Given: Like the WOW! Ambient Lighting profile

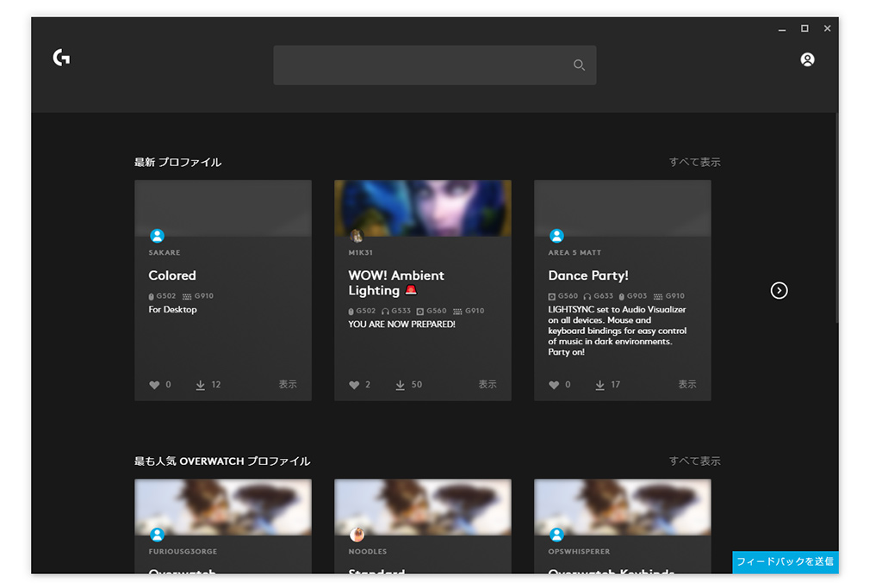Looking at the screenshot, I should [354, 385].
